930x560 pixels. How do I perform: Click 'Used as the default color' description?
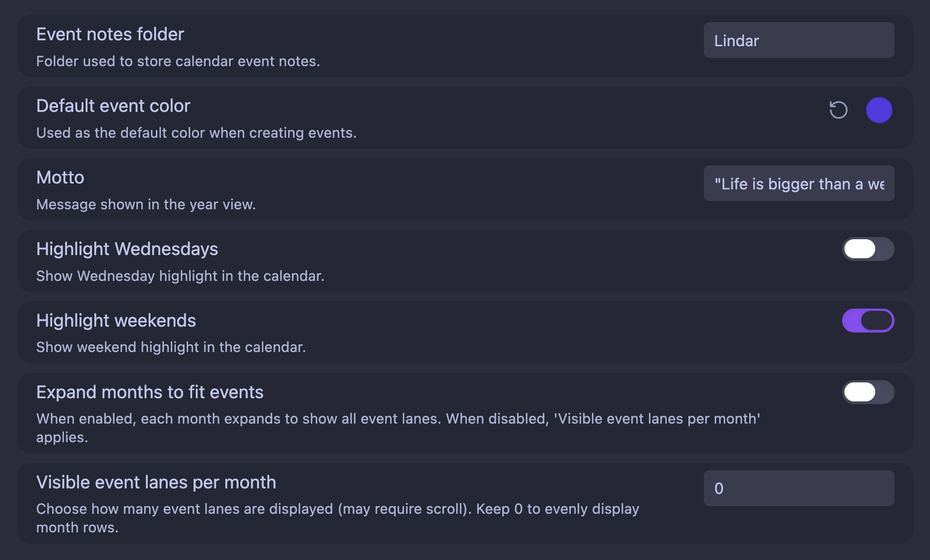pos(196,133)
